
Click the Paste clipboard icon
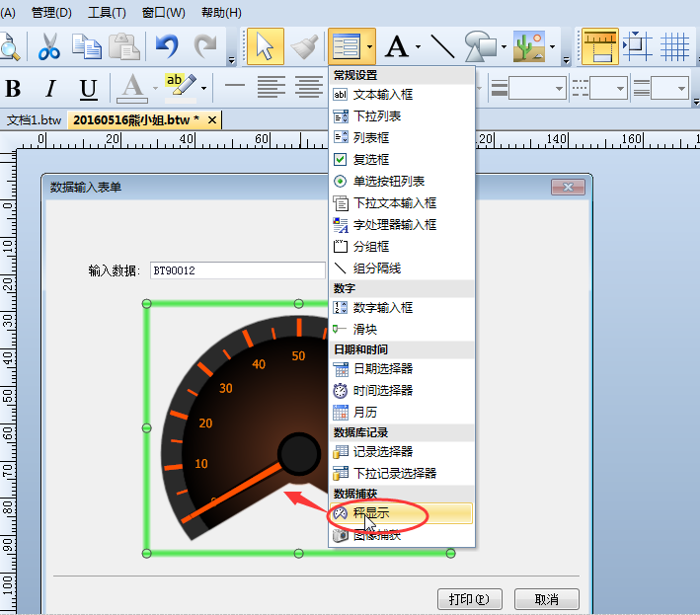pos(124,46)
